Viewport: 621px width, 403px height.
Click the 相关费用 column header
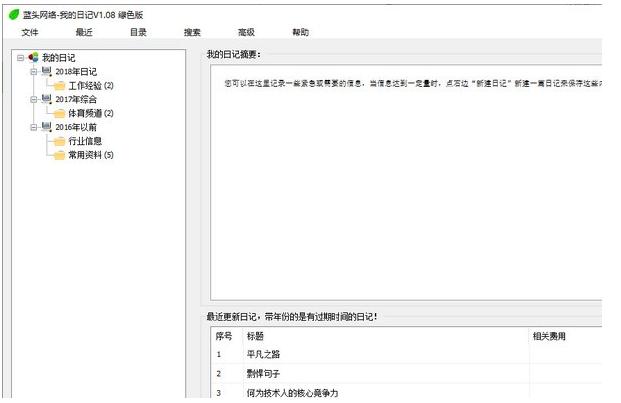(x=549, y=336)
